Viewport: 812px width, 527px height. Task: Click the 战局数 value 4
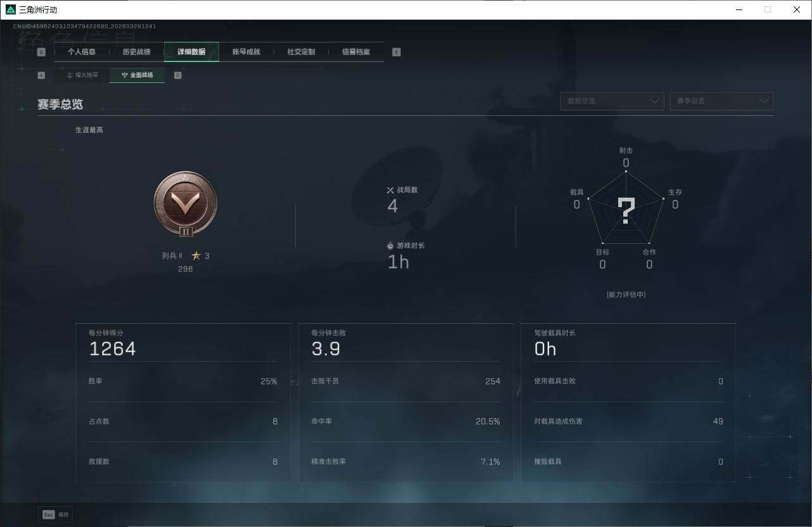point(393,206)
